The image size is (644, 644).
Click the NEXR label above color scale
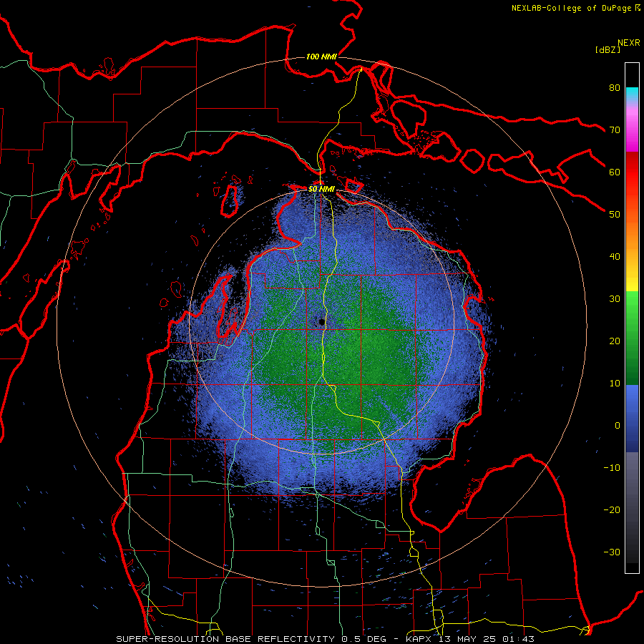[629, 43]
